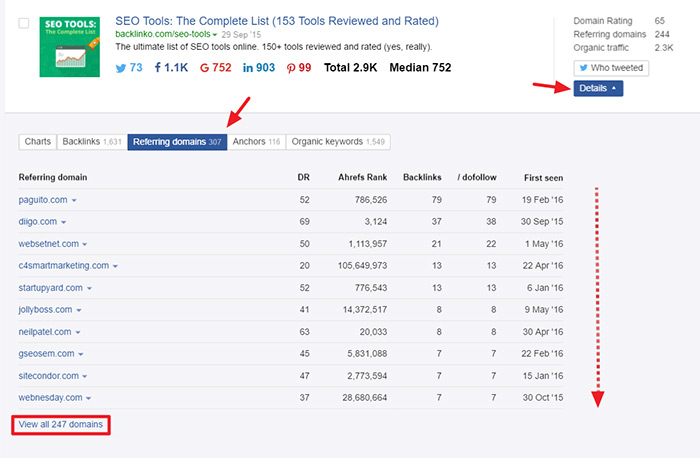Viewport: 700px width, 458px height.
Task: Click the Twitter share count icon
Action: click(121, 68)
